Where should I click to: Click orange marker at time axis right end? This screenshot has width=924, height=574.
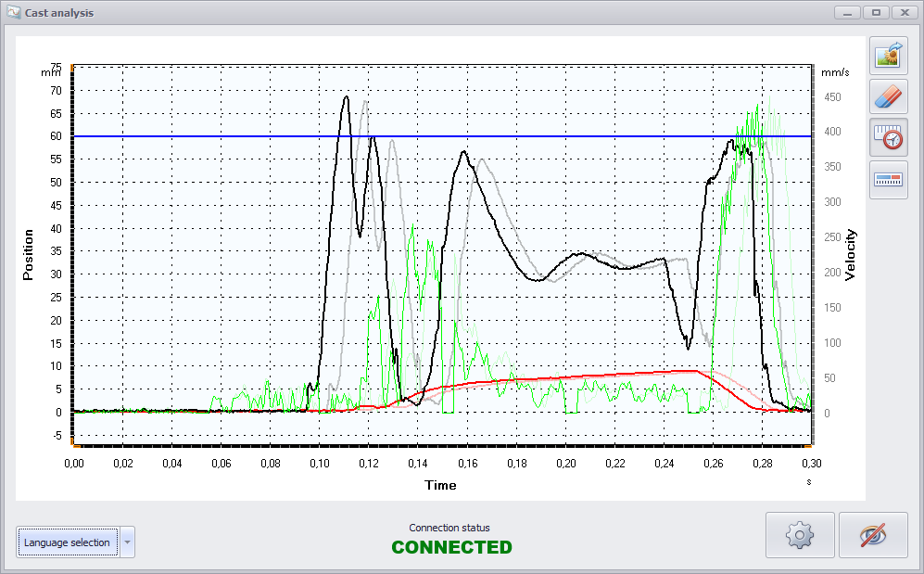pyautogui.click(x=811, y=446)
